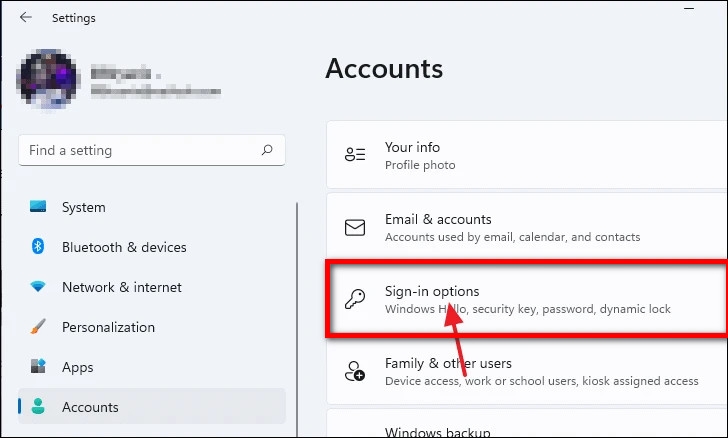This screenshot has width=728, height=438.
Task: Click 'Accounts used by email, calendar, and contacts'
Action: 512,237
